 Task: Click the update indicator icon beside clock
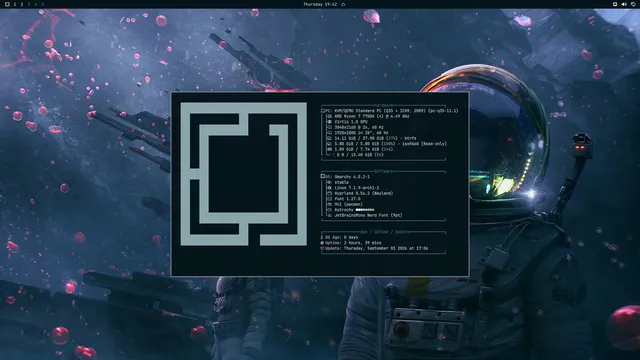[x=343, y=4]
